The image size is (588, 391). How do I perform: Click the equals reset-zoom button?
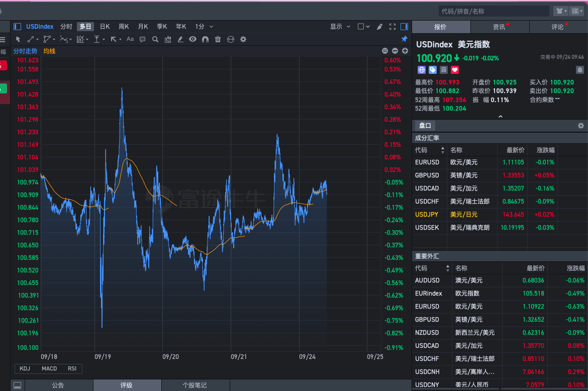tap(385, 51)
